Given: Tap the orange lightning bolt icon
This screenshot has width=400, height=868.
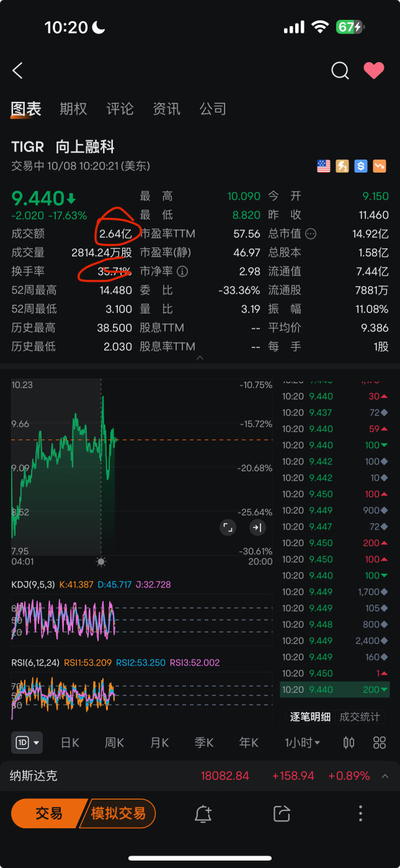Looking at the screenshot, I should tap(342, 166).
